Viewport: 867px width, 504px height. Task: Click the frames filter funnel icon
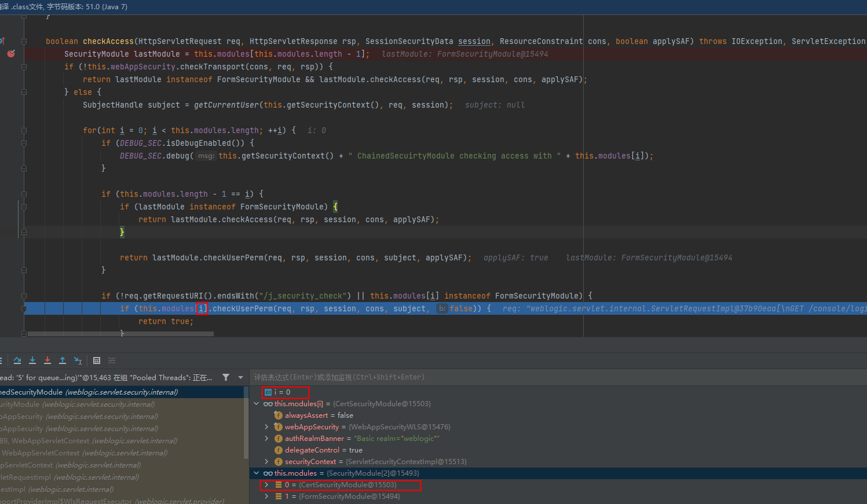tap(226, 377)
